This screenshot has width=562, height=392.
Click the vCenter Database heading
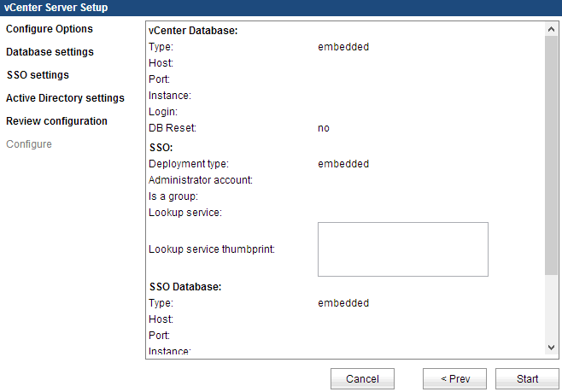tap(193, 31)
